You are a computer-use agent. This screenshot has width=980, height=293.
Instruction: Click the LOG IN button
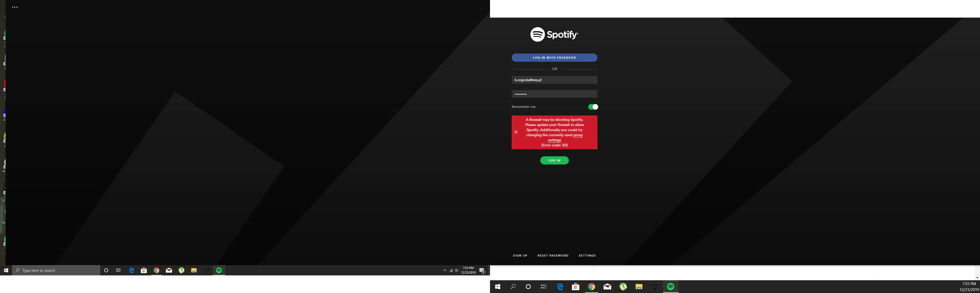point(554,160)
